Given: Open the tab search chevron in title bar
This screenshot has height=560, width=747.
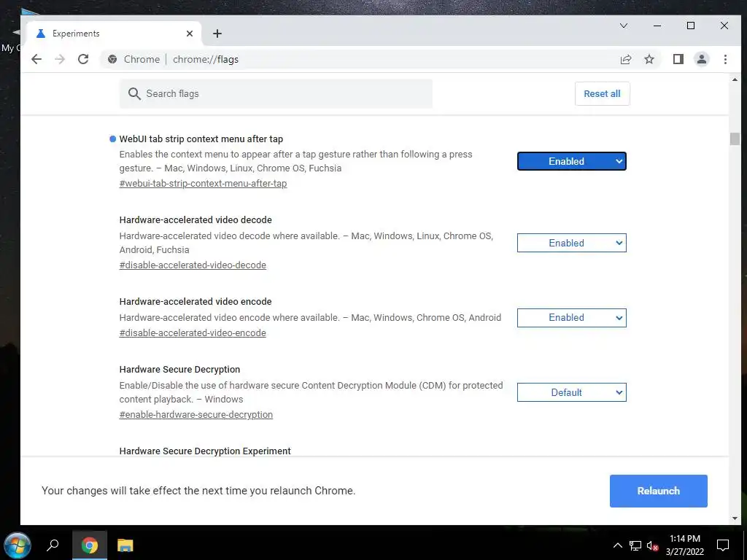Looking at the screenshot, I should (623, 26).
